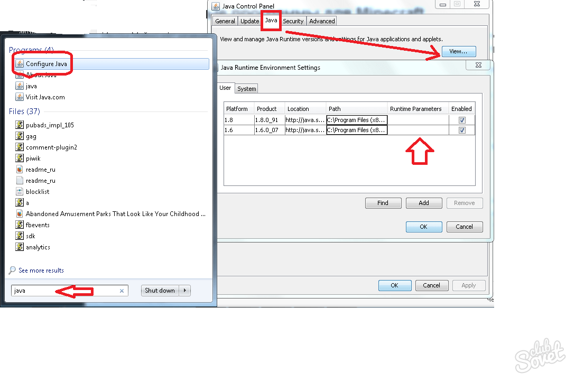Open the analytics script file
Image resolution: width=584 pixels, height=392 pixels.
click(38, 247)
